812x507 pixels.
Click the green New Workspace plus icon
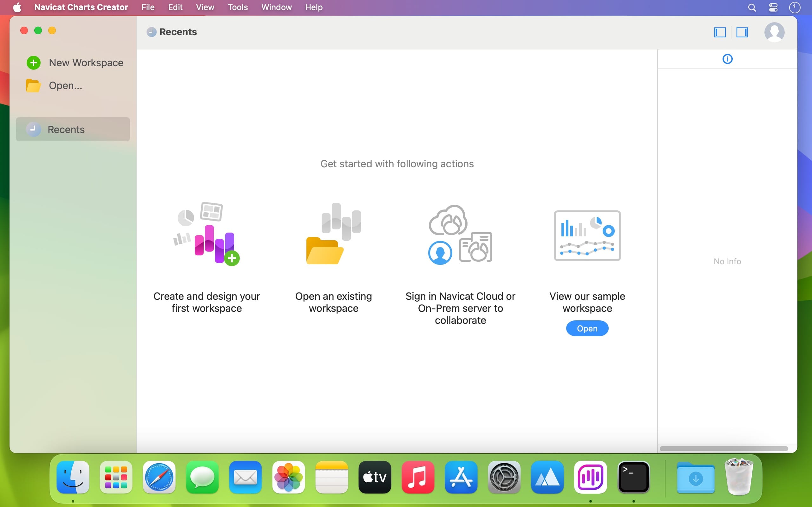(34, 63)
